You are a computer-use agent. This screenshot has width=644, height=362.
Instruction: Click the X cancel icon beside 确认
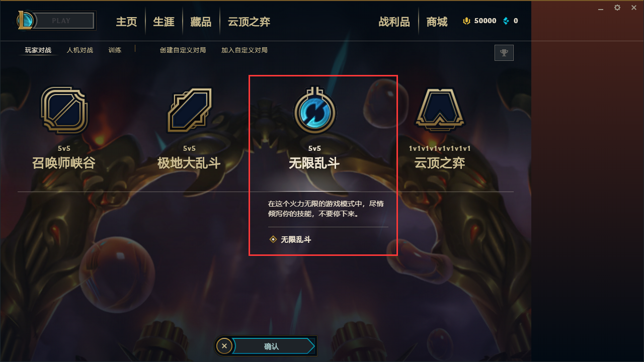point(224,346)
